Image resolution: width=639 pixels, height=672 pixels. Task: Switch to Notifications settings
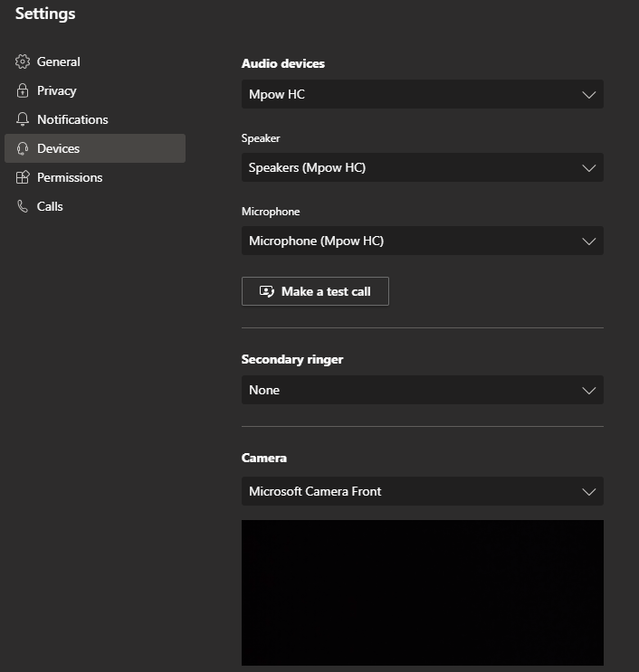click(x=95, y=119)
